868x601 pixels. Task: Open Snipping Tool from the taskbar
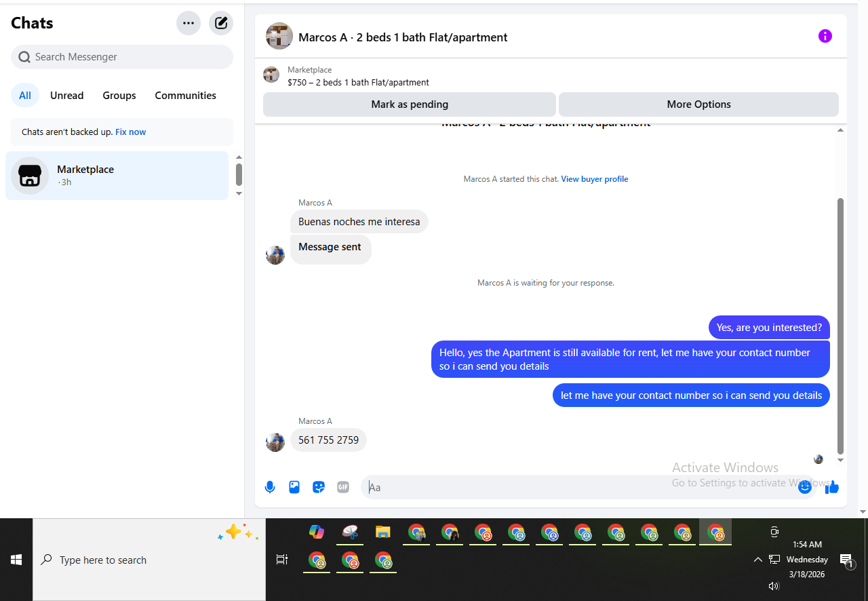coord(350,532)
